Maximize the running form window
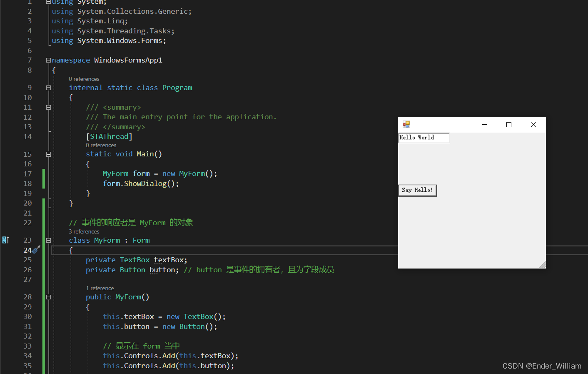This screenshot has height=374, width=588. (509, 125)
